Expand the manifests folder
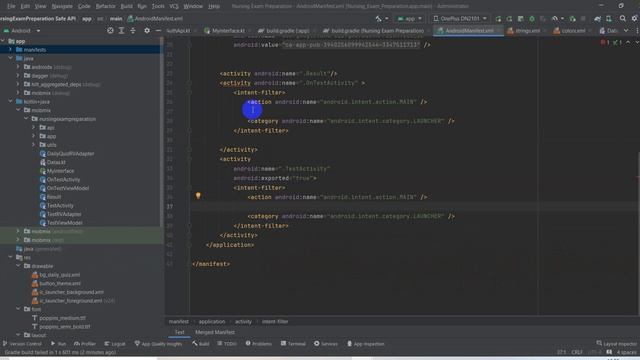Screen dimensions: 640x360 tap(11, 50)
